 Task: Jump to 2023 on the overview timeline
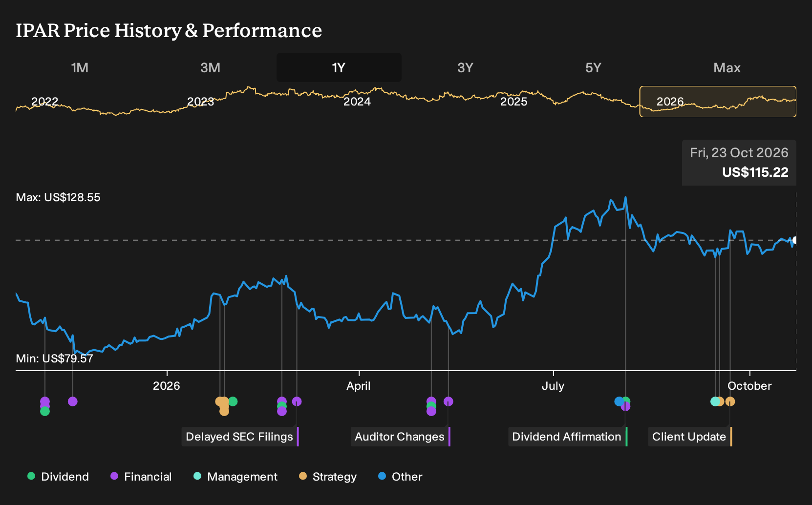coord(201,102)
